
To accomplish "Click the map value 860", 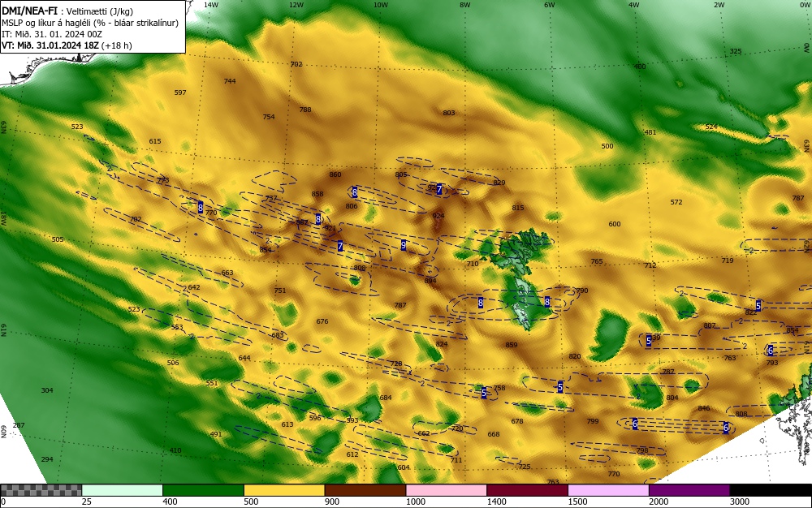I will coord(335,174).
